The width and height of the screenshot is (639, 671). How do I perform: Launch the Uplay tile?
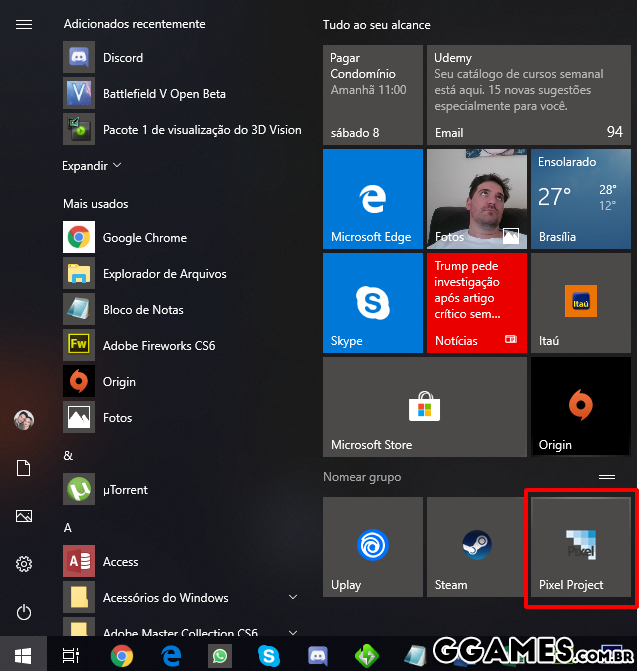(x=373, y=547)
